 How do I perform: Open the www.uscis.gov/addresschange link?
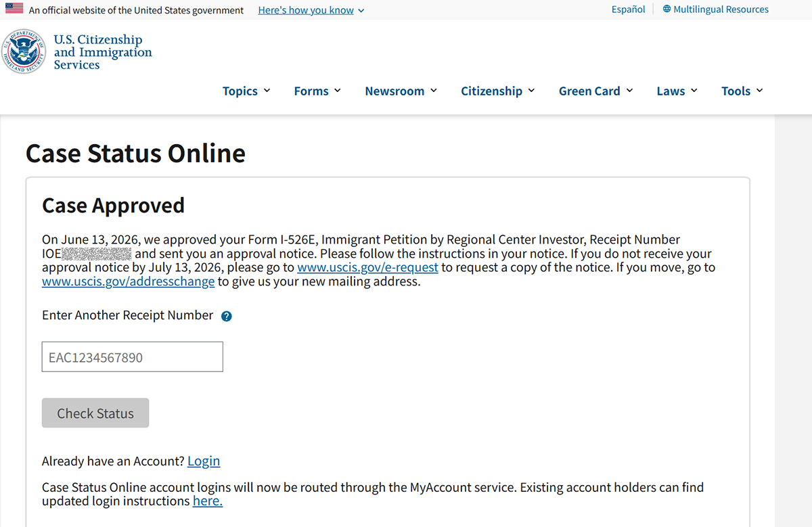pyautogui.click(x=129, y=281)
